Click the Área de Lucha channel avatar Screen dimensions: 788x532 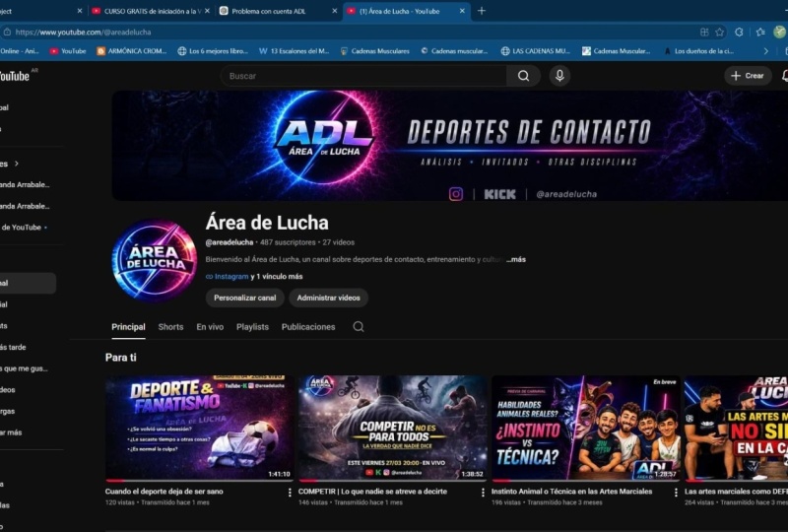pos(155,260)
